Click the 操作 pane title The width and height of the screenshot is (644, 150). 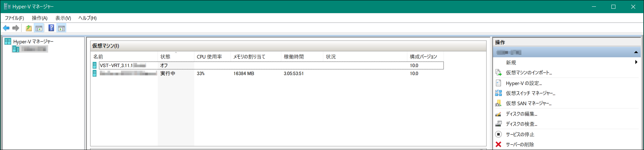pyautogui.click(x=500, y=42)
